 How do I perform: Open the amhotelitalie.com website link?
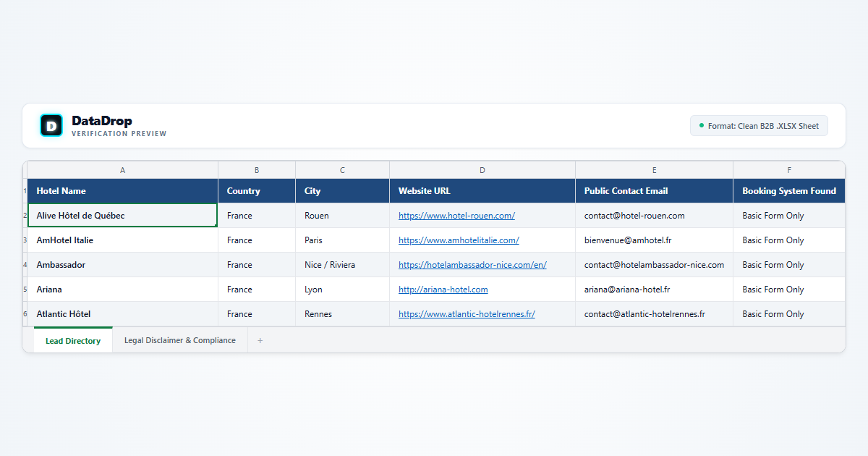[459, 240]
